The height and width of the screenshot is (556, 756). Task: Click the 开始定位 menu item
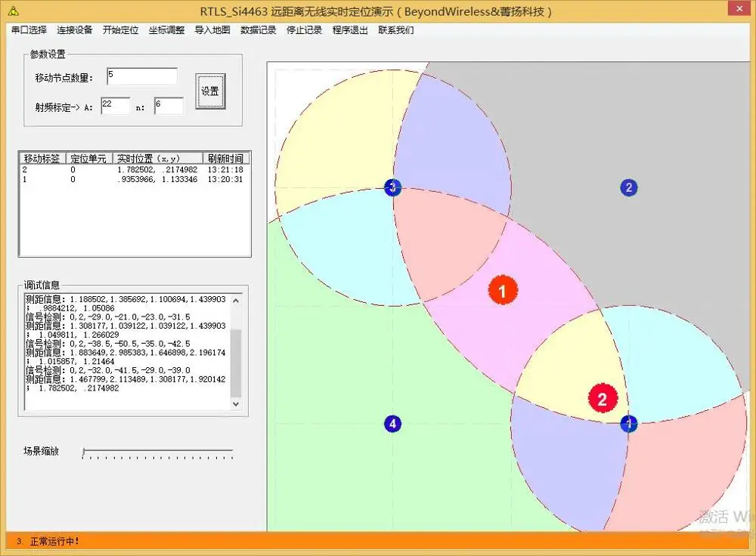(x=120, y=30)
